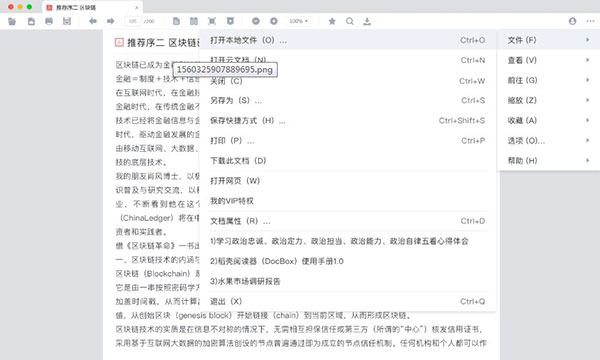Click the fit to screen icon
Image resolution: width=600 pixels, height=360 pixels.
point(212,21)
